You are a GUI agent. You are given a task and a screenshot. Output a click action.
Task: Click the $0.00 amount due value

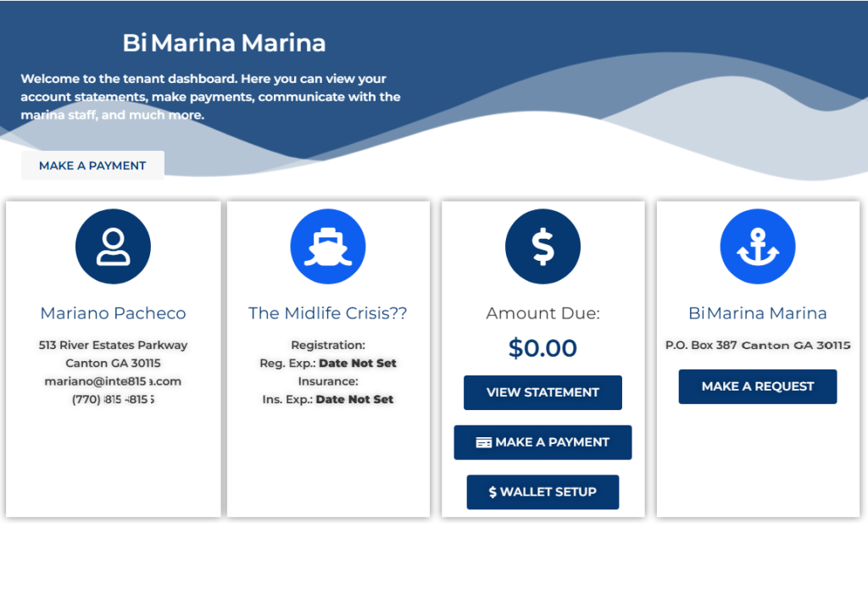(x=542, y=348)
